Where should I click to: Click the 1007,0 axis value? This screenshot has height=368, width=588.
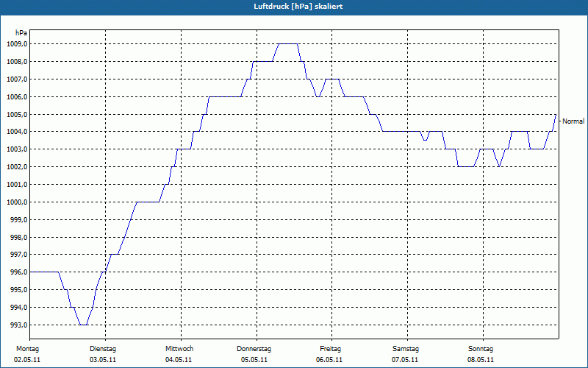point(17,79)
